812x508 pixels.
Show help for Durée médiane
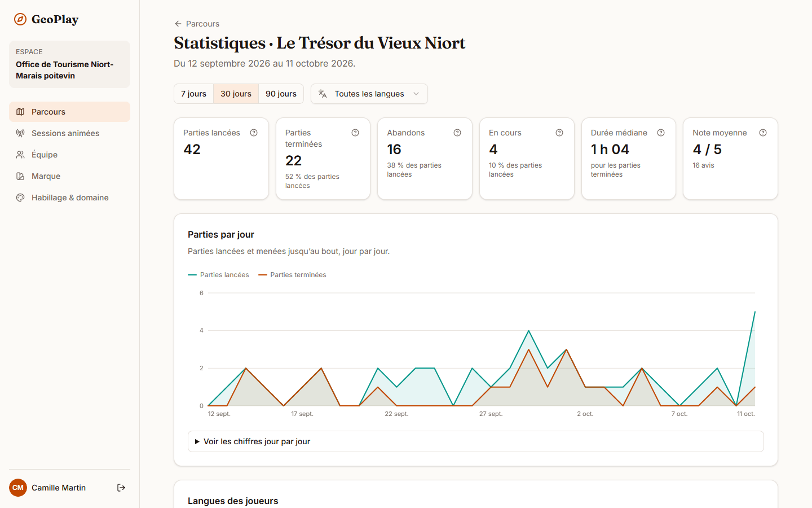coord(661,133)
